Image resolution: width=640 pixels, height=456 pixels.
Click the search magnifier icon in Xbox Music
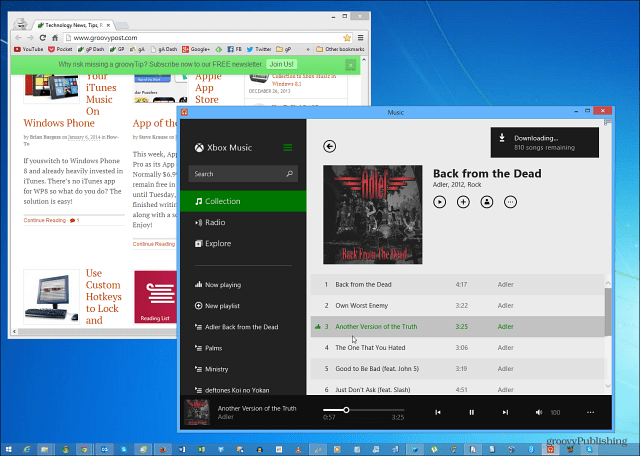point(289,174)
